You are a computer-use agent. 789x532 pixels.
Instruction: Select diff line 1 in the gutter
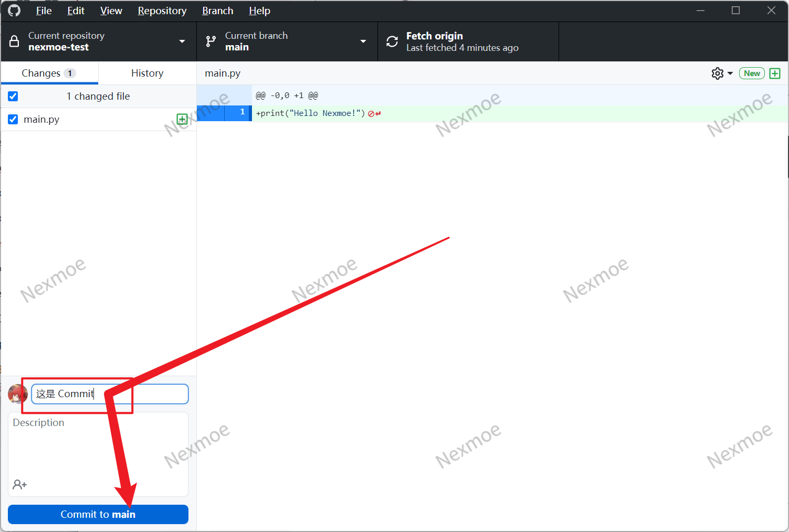pyautogui.click(x=238, y=113)
